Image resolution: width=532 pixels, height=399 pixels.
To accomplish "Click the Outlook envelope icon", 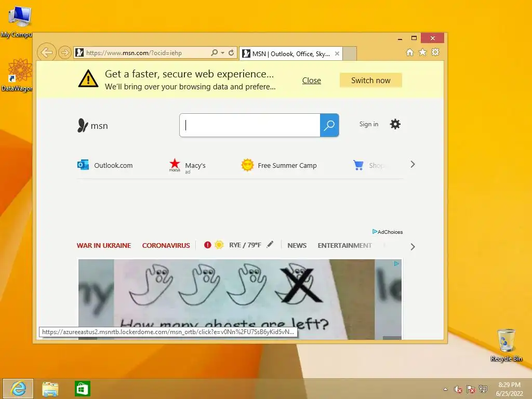I will (83, 165).
